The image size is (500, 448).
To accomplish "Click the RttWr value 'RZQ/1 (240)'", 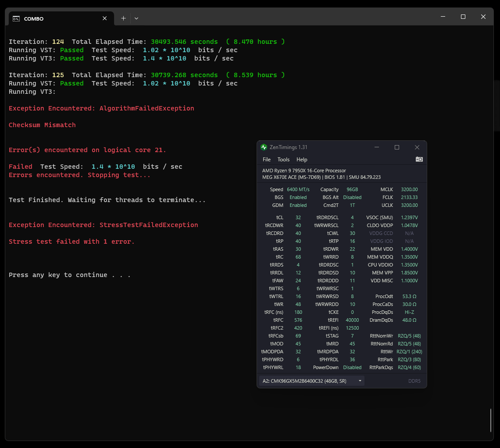I will click(409, 352).
